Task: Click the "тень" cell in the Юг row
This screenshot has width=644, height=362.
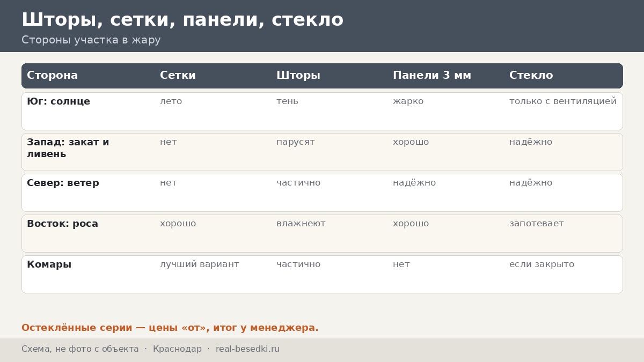Action: click(287, 101)
